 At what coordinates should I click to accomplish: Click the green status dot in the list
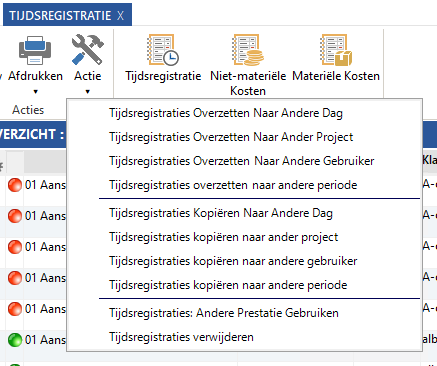pos(15,340)
